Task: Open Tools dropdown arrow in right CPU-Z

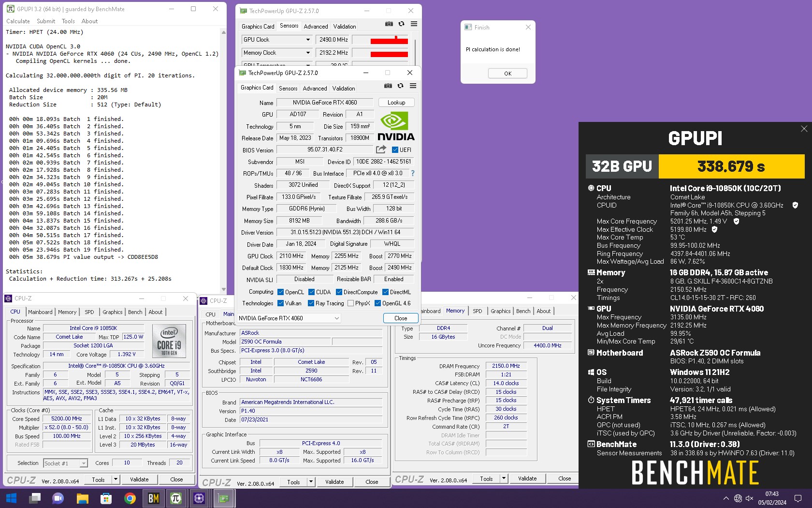Action: pyautogui.click(x=504, y=478)
